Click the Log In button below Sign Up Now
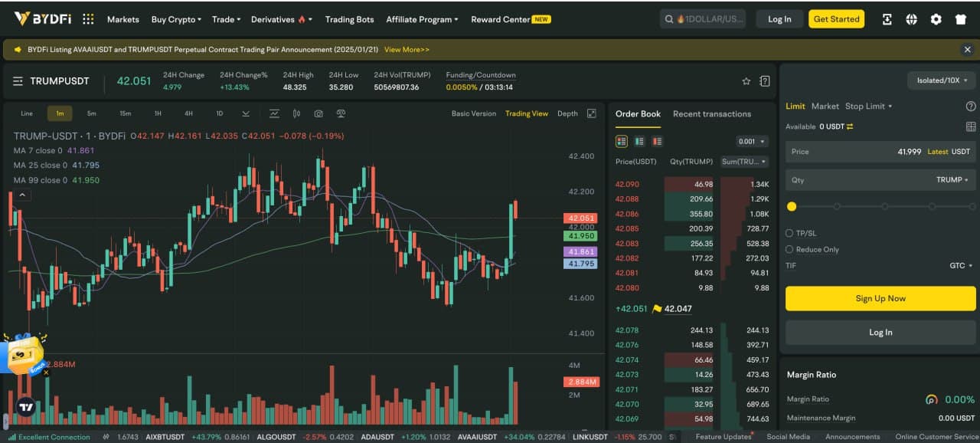 click(x=880, y=333)
